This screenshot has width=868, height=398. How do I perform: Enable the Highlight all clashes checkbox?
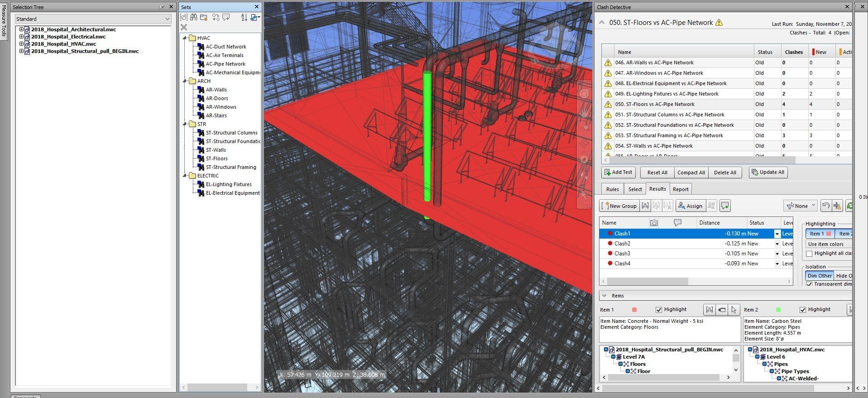810,254
